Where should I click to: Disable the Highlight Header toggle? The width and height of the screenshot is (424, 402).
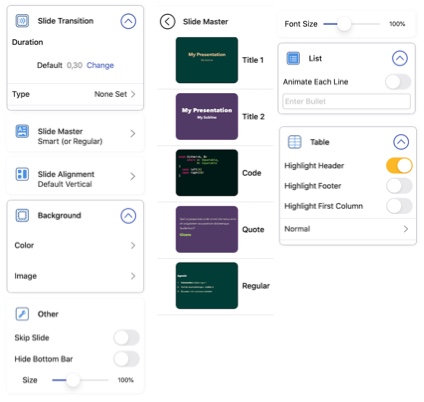399,165
